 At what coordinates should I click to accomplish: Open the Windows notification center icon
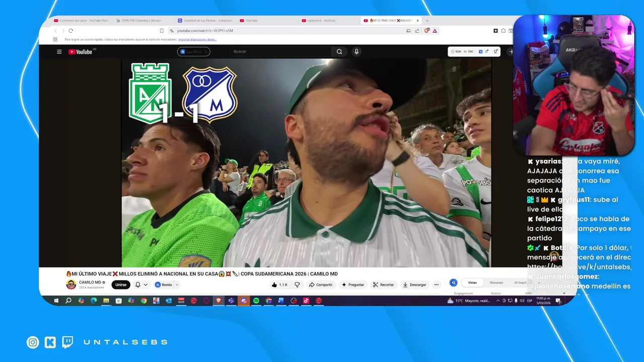pos(558,301)
